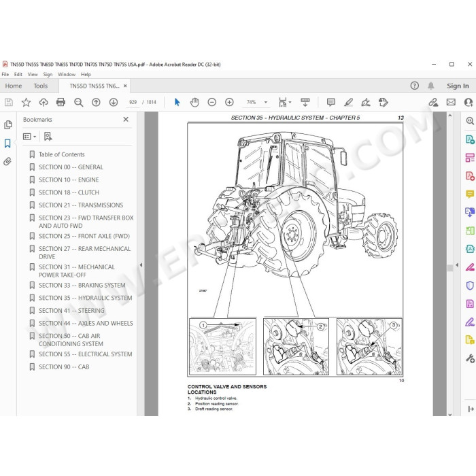Zoom in with plus button
This screenshot has height=476, width=476.
tap(229, 102)
